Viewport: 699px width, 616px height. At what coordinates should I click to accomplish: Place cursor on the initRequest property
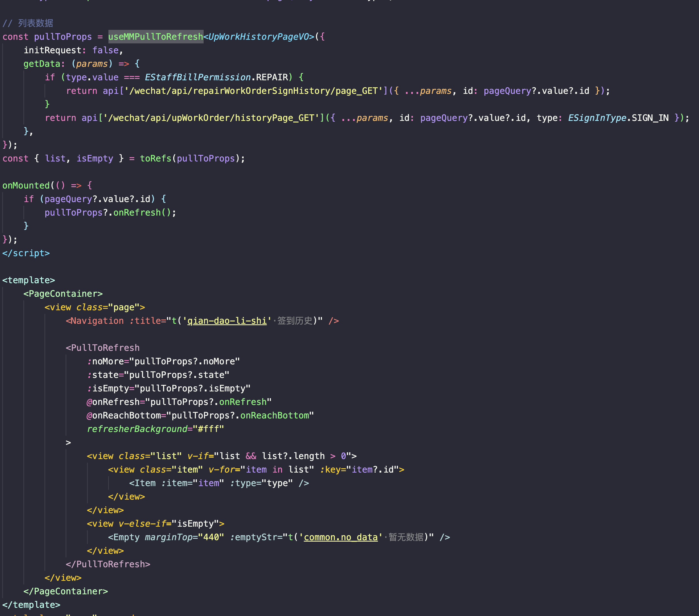point(53,50)
